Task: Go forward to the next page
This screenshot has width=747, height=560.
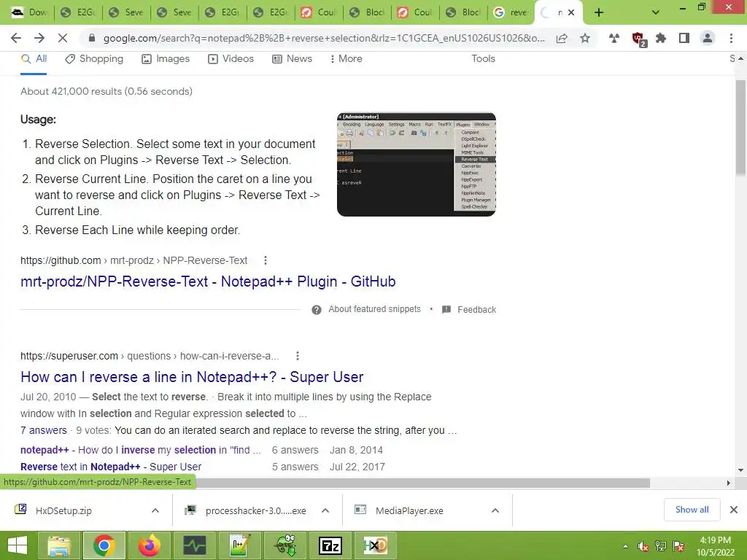Action: coord(39,38)
